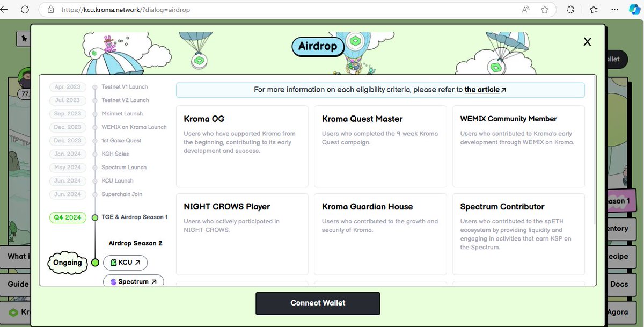Image resolution: width=644 pixels, height=327 pixels.
Task: Activate the Read aloud icon in address bar
Action: [x=526, y=9]
